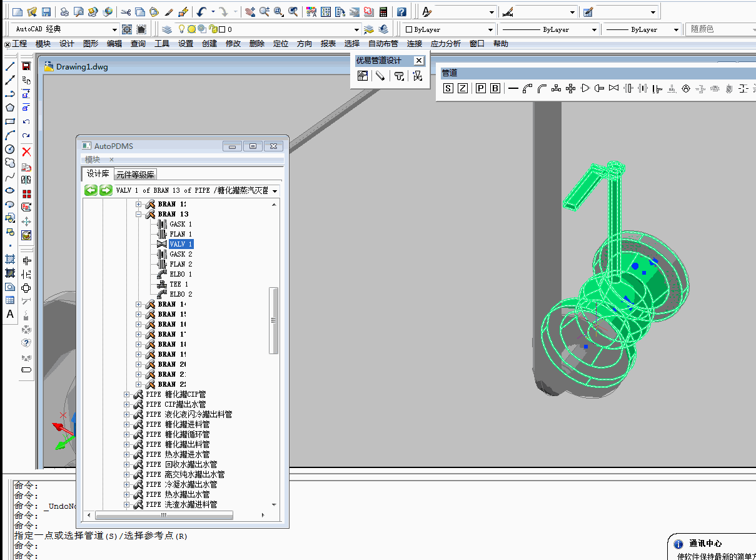Click the B button in 管道 toolbar

[495, 88]
